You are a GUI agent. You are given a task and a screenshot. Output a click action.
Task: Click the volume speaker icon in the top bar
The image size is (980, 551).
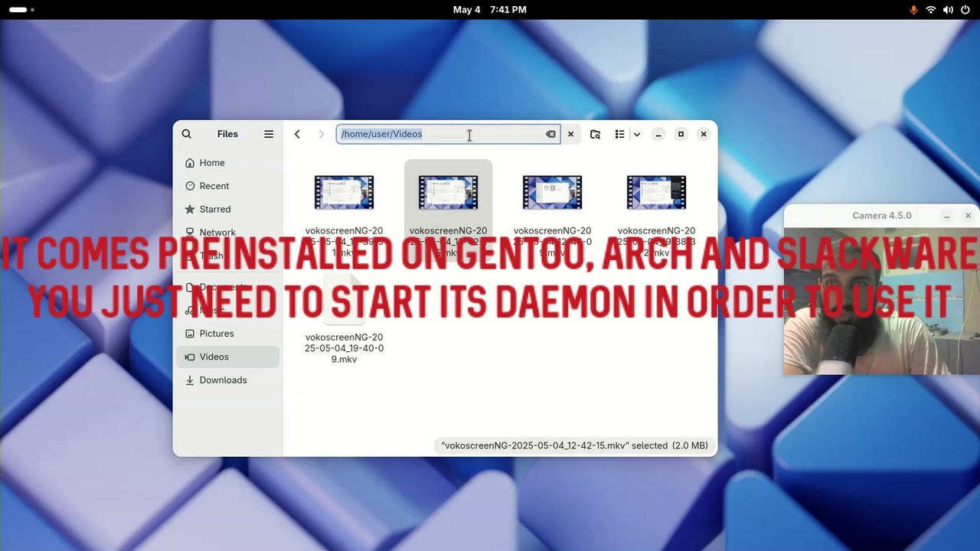click(x=948, y=10)
